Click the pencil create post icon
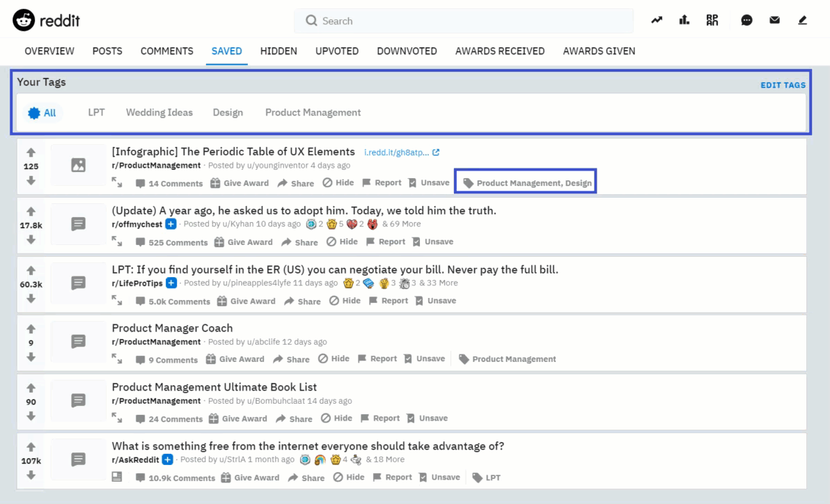Screen dimensions: 830x504 (802, 20)
